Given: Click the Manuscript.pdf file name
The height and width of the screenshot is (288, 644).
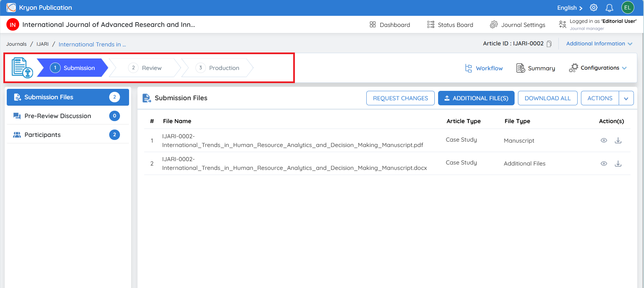Looking at the screenshot, I should 293,141.
